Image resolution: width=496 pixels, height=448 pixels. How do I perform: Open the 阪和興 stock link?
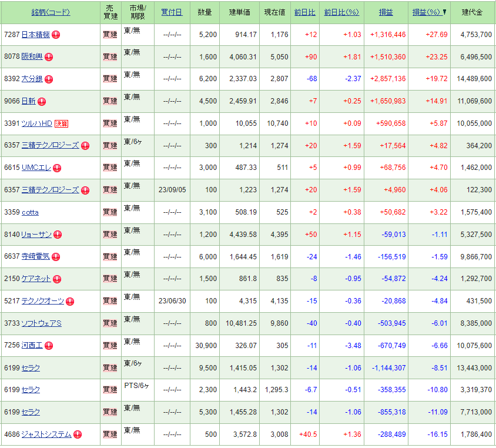(32, 56)
